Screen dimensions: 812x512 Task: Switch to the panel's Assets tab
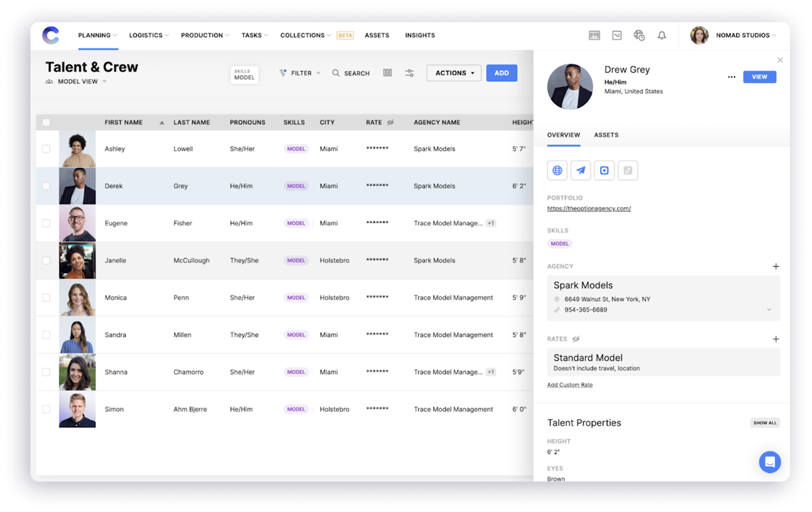[606, 135]
